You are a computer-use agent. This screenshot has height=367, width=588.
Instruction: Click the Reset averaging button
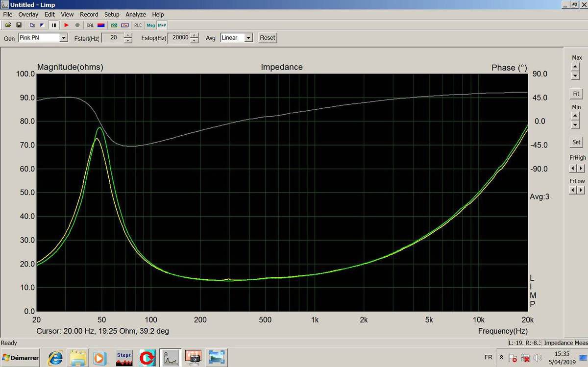[268, 38]
